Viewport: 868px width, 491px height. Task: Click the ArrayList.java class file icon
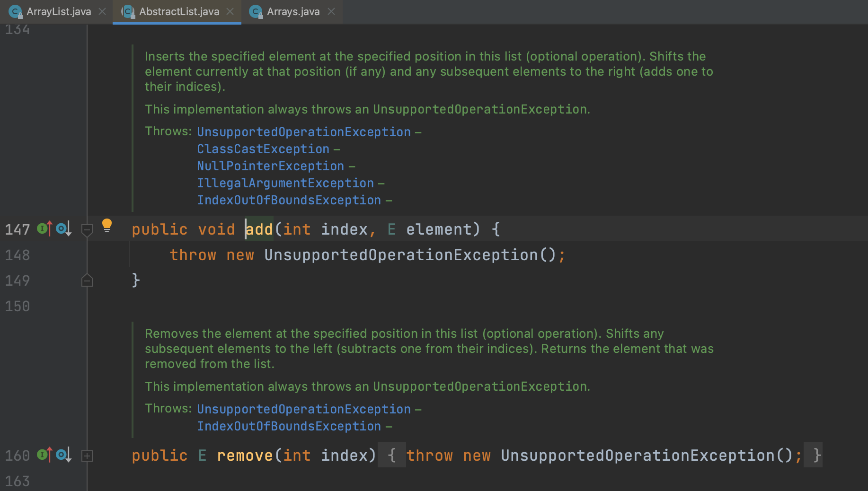point(16,12)
